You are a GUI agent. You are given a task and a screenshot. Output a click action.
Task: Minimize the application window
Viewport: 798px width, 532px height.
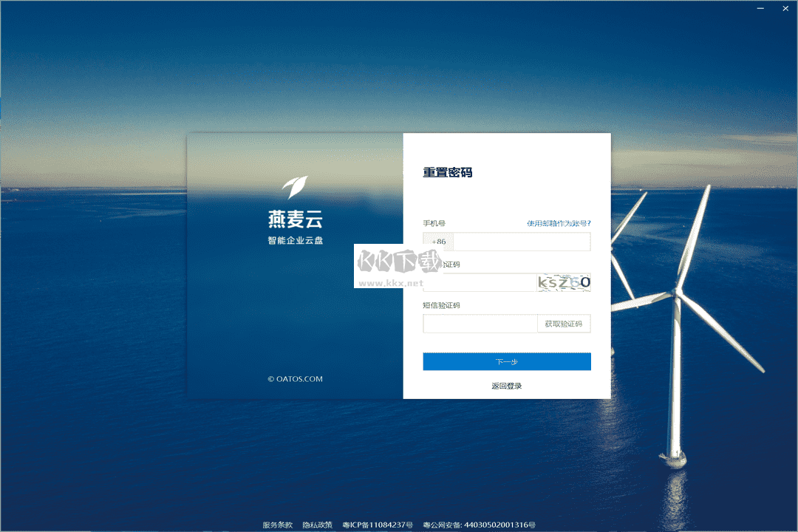760,8
